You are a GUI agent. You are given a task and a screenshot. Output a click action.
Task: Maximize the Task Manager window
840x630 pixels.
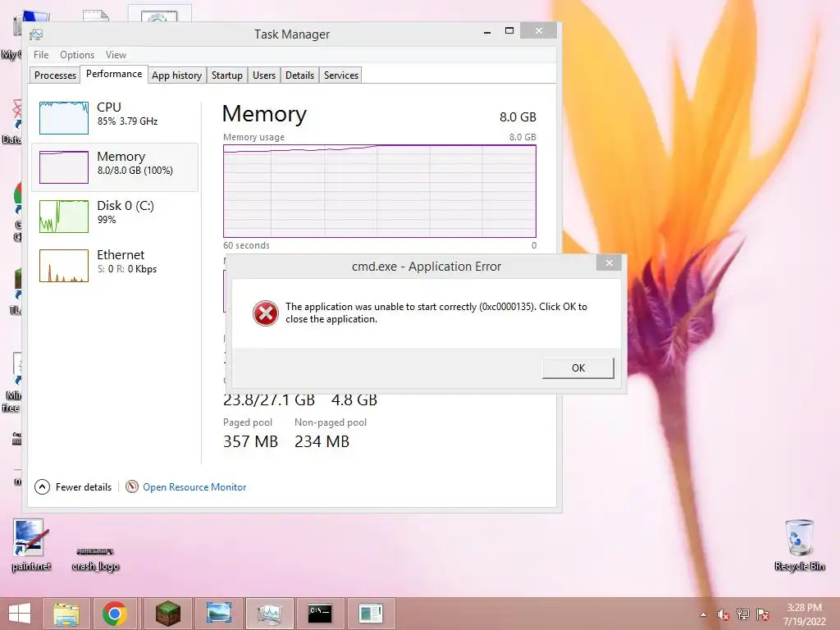pyautogui.click(x=509, y=31)
